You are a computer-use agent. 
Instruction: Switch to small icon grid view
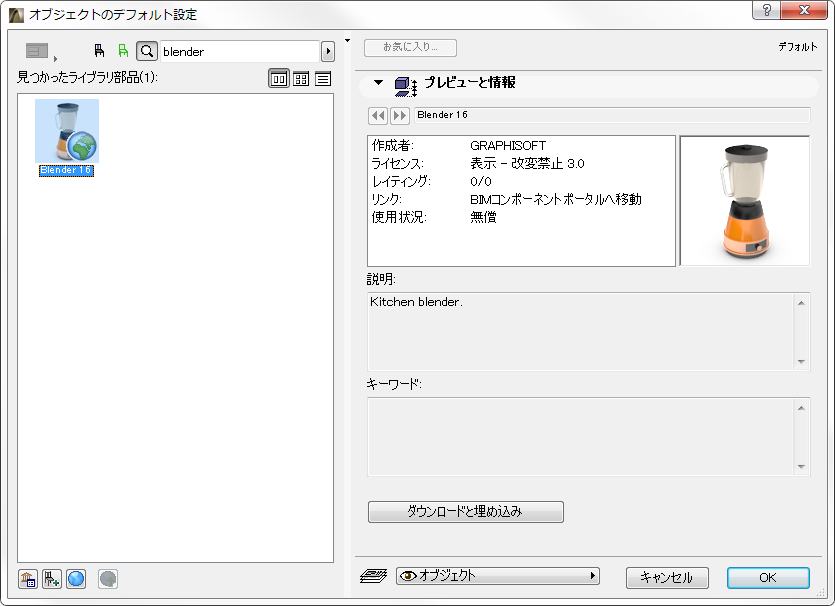tap(301, 79)
